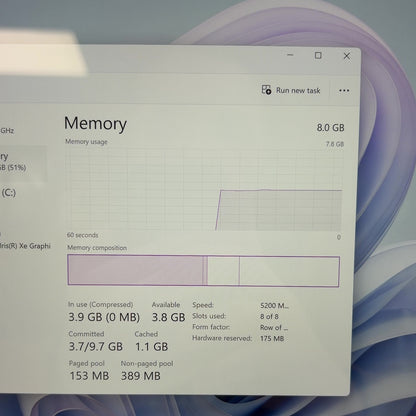Click the Hardware reserved: label
Image resolution: width=416 pixels, height=416 pixels.
click(x=222, y=338)
